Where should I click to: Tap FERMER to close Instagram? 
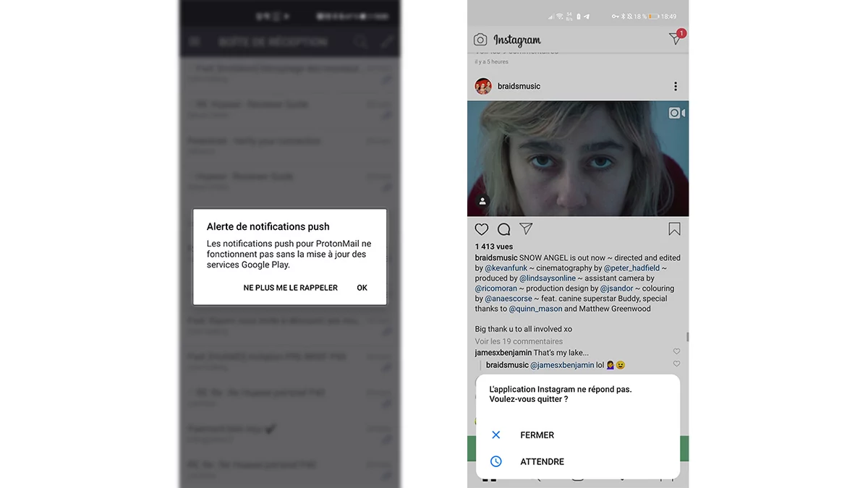pyautogui.click(x=537, y=435)
